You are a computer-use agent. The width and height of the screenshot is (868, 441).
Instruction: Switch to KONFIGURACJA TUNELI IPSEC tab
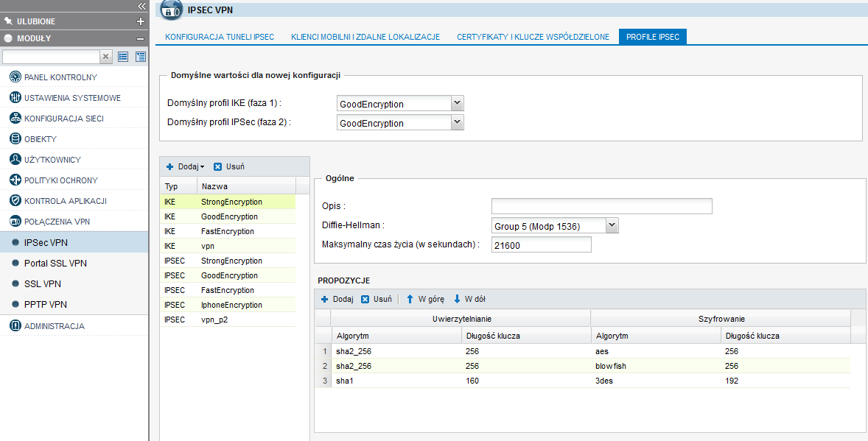[220, 37]
